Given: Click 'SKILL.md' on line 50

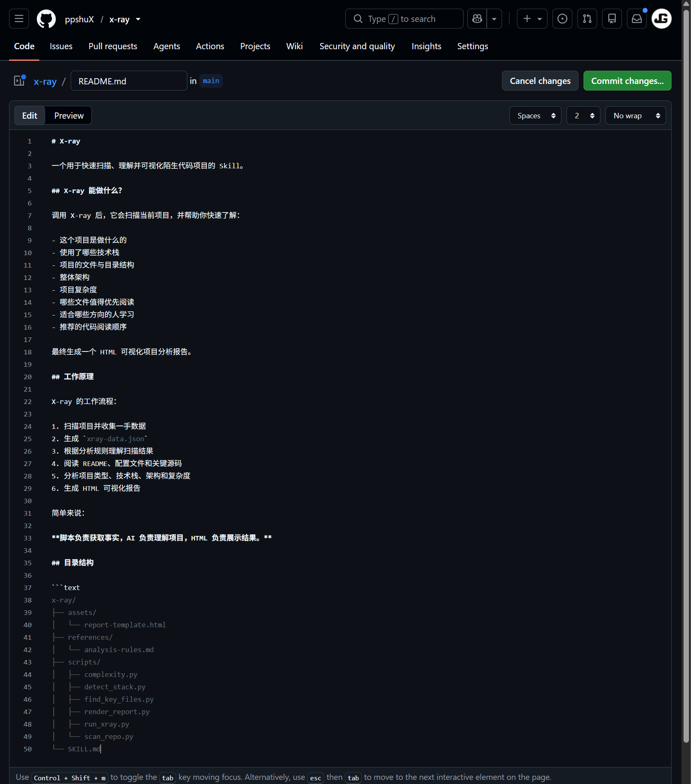Looking at the screenshot, I should (84, 749).
